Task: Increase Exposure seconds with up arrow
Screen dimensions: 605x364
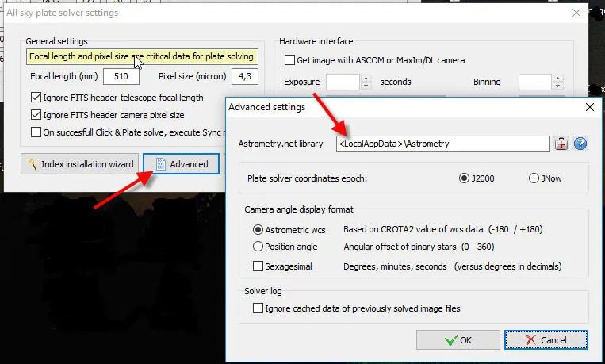Action: [x=366, y=79]
